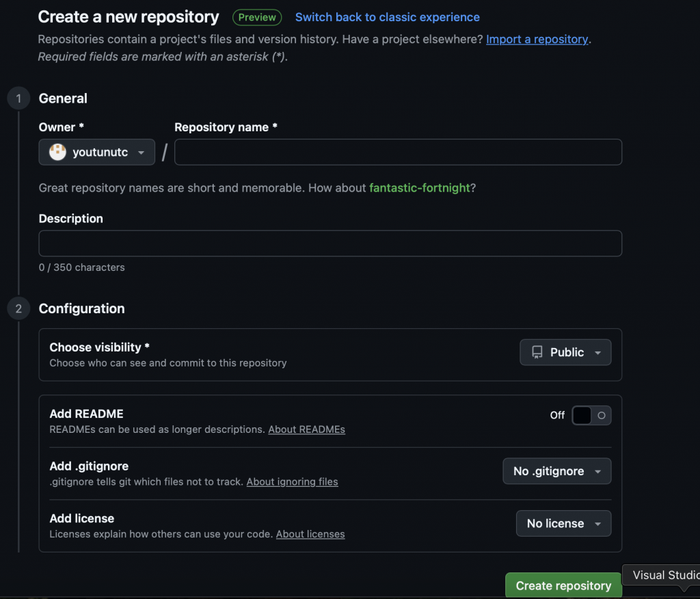Click the youtunutc owner avatar icon

pos(58,152)
